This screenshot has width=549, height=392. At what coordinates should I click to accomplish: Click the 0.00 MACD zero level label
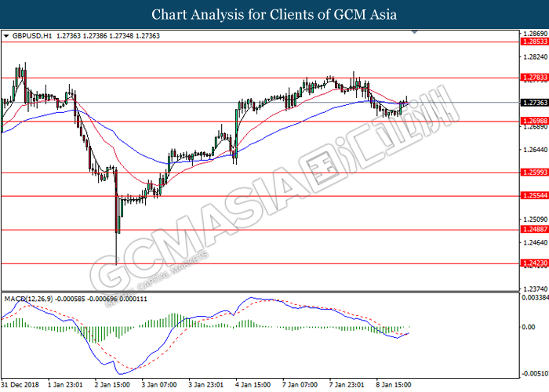tap(527, 328)
